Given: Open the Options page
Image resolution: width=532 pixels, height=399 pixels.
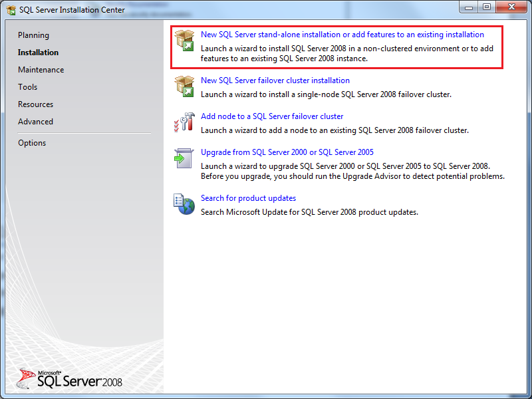Looking at the screenshot, I should tap(32, 143).
